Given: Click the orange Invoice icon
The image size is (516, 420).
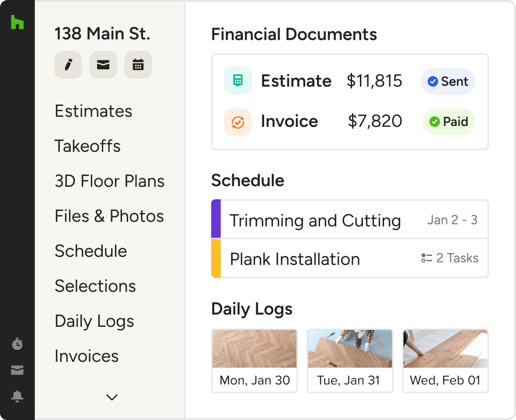Looking at the screenshot, I should pyautogui.click(x=237, y=122).
